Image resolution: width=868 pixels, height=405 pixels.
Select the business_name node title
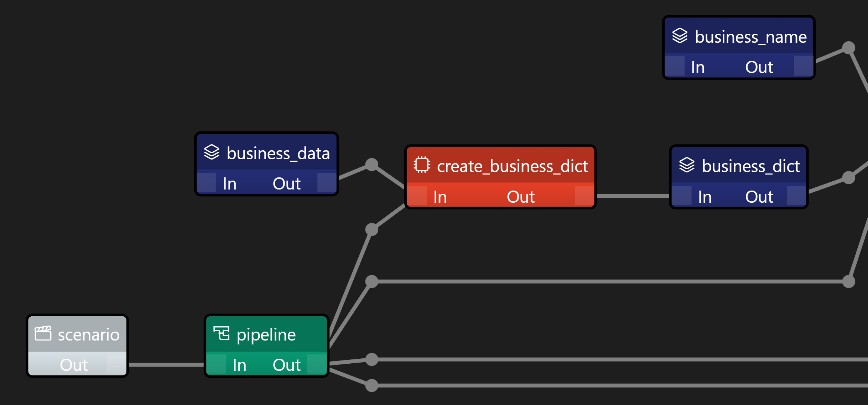pos(751,37)
